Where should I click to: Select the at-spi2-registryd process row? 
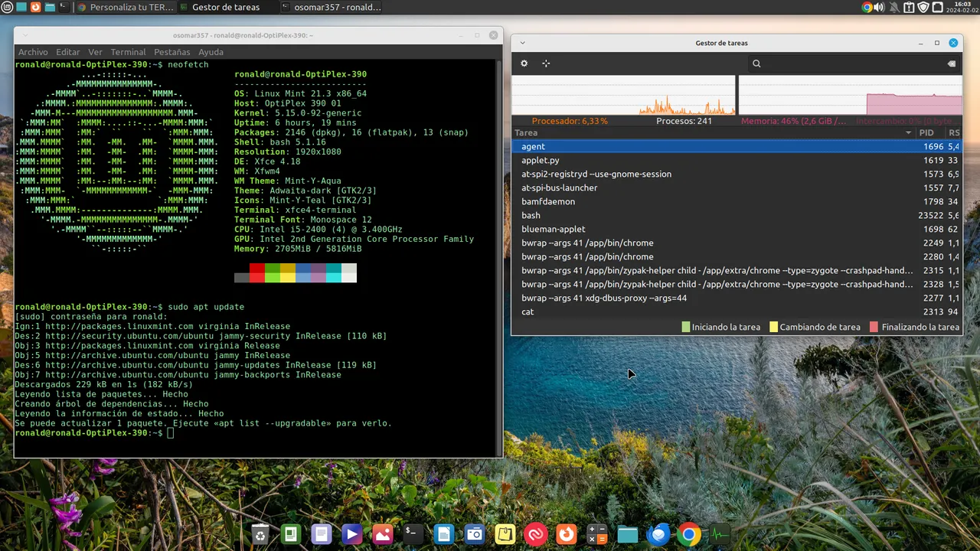tap(737, 174)
